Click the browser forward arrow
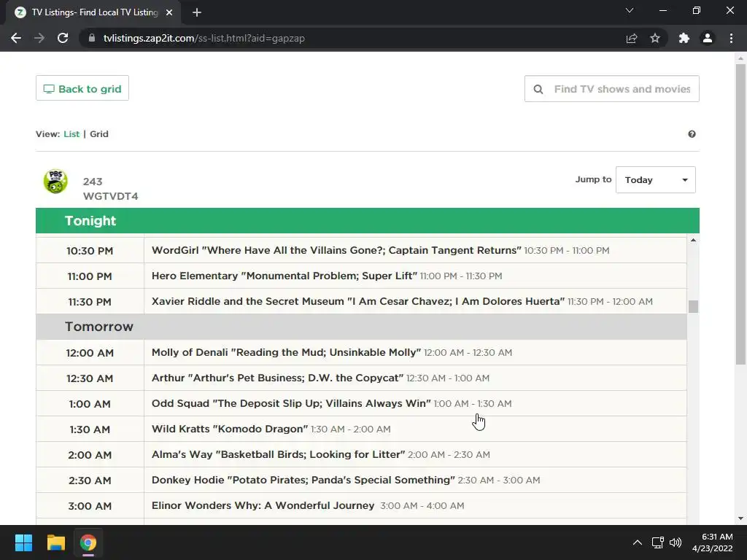747x560 pixels. 39,38
